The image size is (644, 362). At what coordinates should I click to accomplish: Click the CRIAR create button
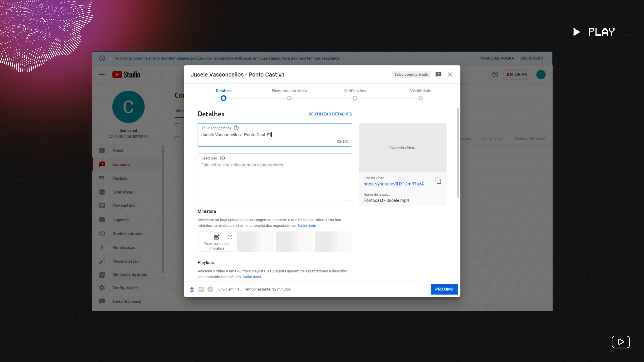(517, 74)
